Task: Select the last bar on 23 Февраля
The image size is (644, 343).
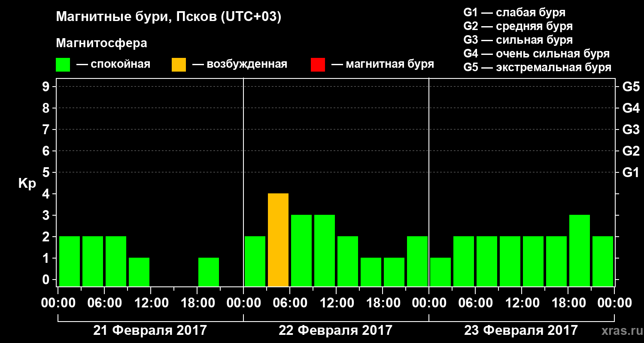Action: click(603, 262)
